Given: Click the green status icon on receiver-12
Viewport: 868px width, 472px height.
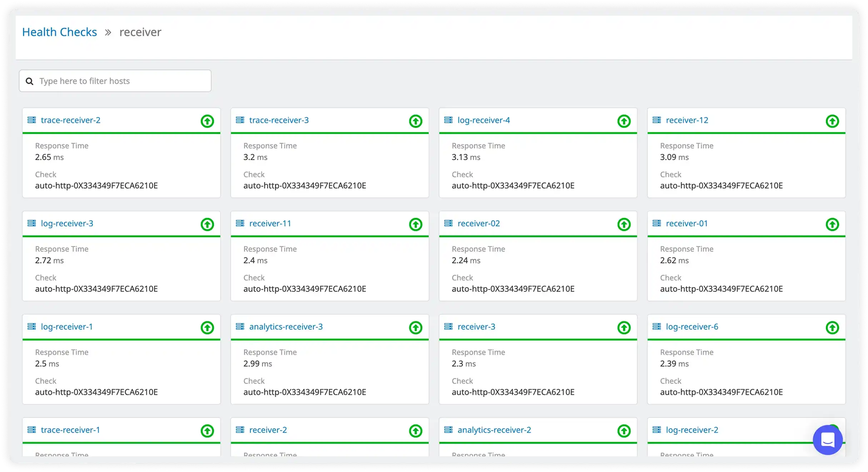Looking at the screenshot, I should pos(832,121).
